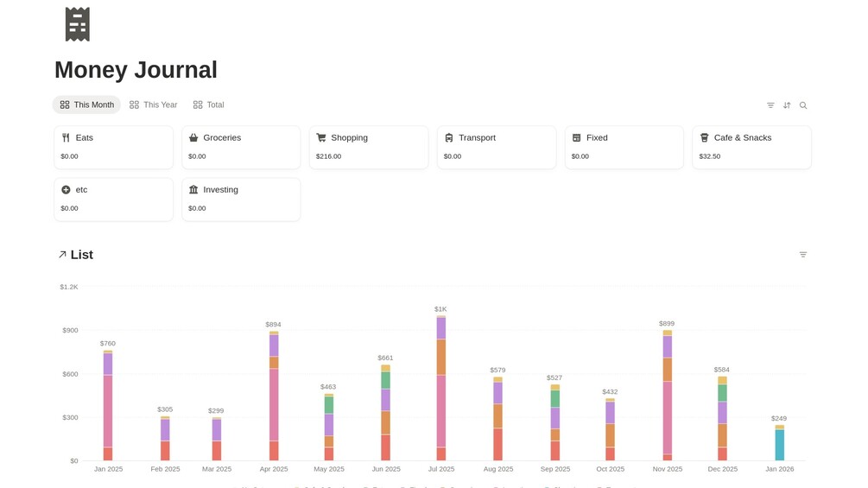The image size is (868, 488).
Task: Click the $584 label above Dec 2025
Action: coord(721,370)
